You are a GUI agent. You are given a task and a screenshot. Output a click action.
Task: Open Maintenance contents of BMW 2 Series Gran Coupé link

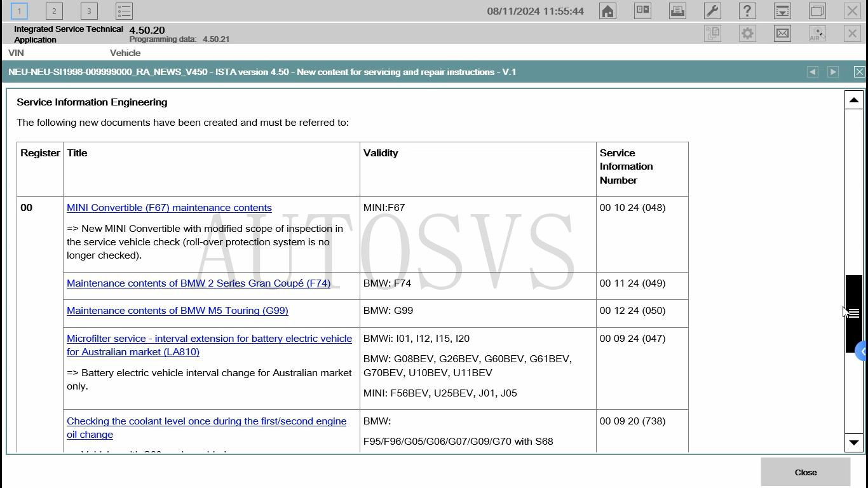point(198,283)
